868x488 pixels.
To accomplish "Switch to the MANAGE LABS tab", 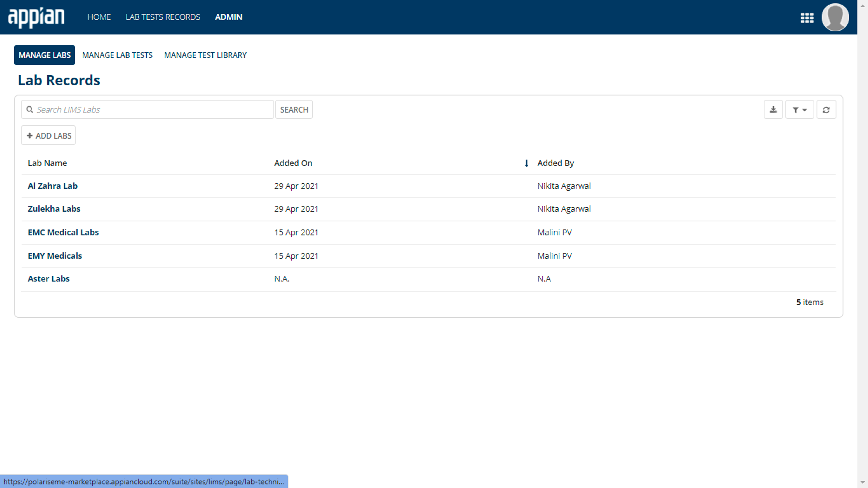I will tap(45, 55).
